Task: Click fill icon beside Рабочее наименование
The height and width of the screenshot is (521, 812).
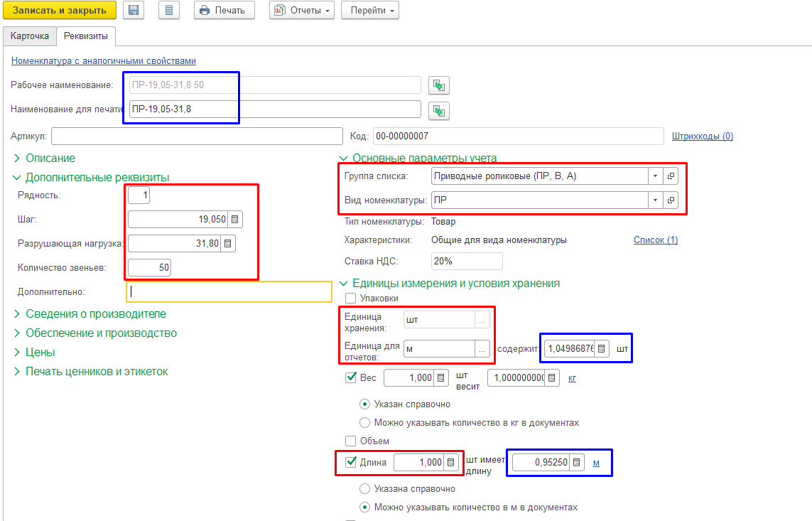Action: (x=438, y=85)
